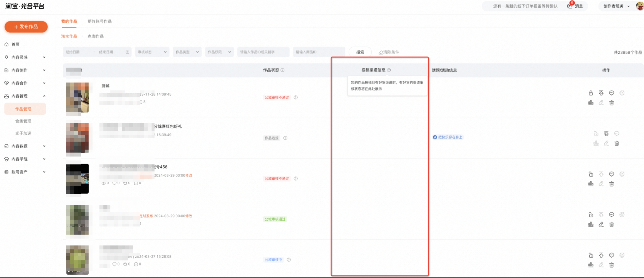Click the 发布作品 button
Image resolution: width=644 pixels, height=278 pixels.
[26, 27]
